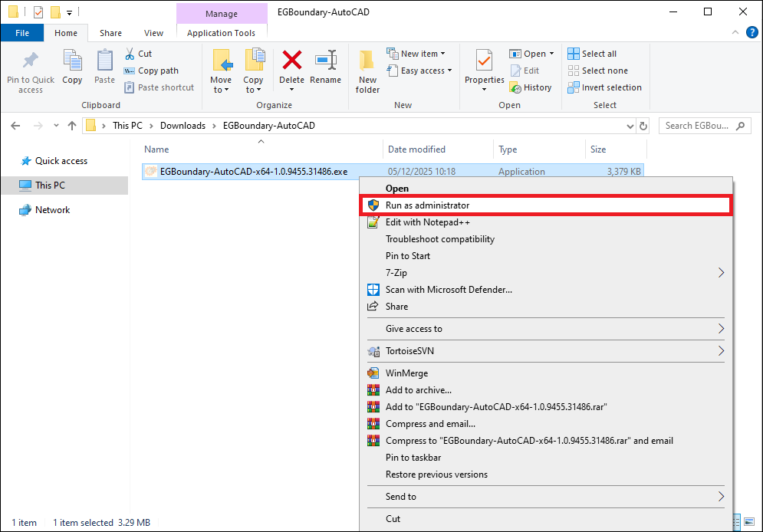Open the File tab
This screenshot has height=532, width=763.
(x=22, y=33)
